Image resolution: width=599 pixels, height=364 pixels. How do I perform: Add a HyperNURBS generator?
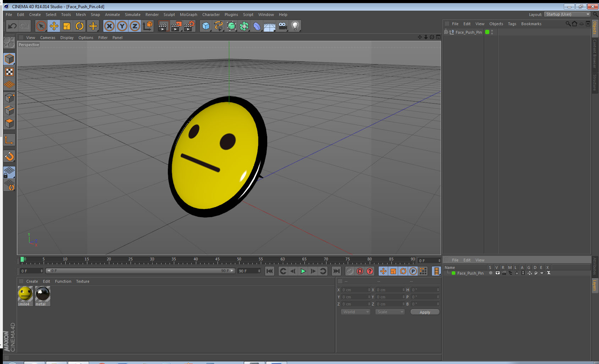coord(231,26)
